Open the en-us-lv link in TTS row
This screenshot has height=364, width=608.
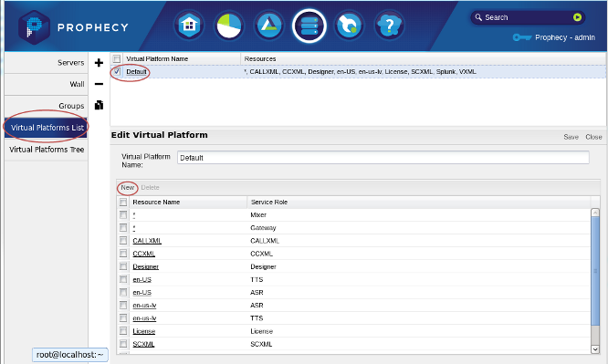click(144, 318)
